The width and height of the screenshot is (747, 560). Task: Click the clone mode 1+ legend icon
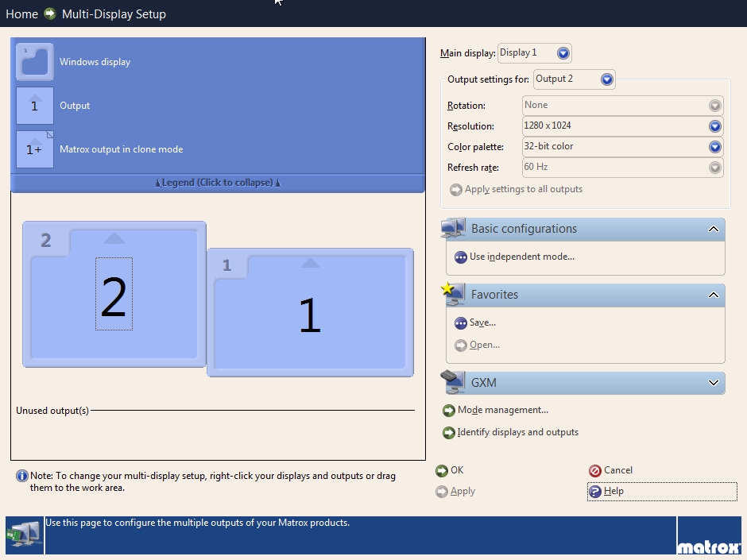click(x=35, y=149)
